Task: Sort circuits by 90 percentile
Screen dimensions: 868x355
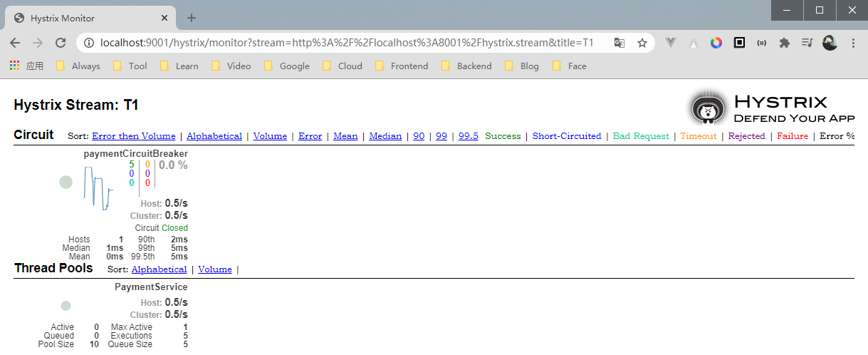Action: point(419,136)
